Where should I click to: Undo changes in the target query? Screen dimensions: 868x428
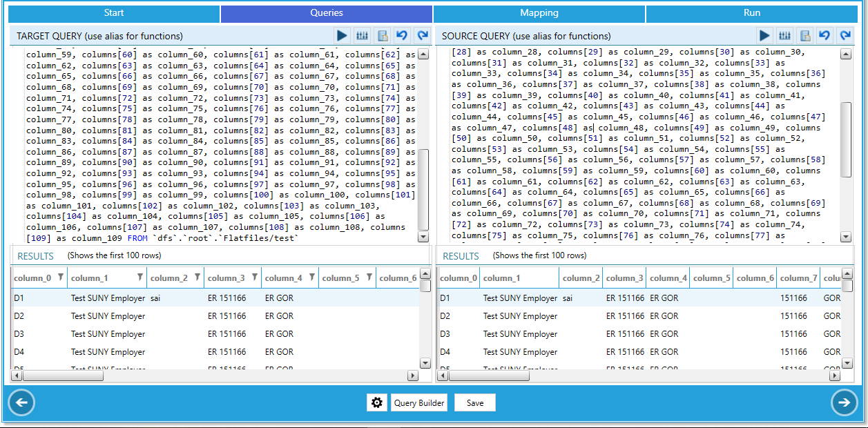402,35
